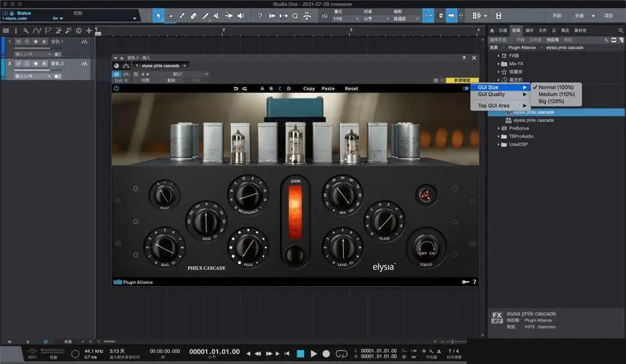Screen dimensions: 626x364
Task: Pin the plugin window
Action: click(x=464, y=58)
